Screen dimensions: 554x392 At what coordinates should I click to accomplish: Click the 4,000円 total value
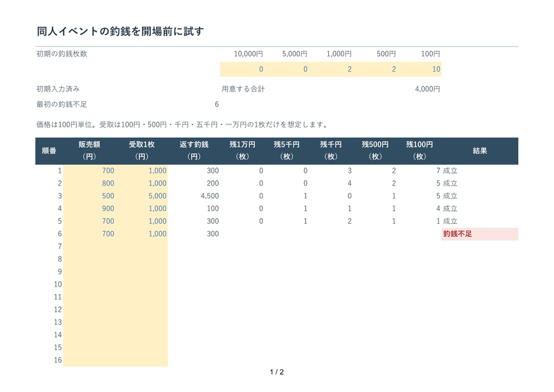427,89
